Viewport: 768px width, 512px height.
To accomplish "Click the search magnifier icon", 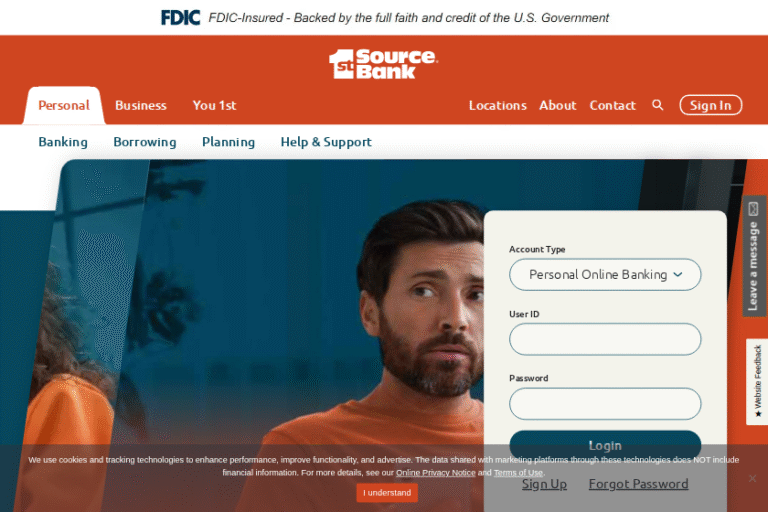I will tap(658, 105).
